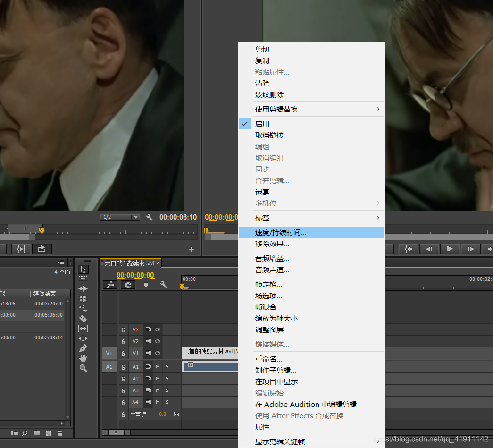Delete item with project trash icon
Image resolution: width=493 pixels, height=448 pixels.
pos(60,433)
